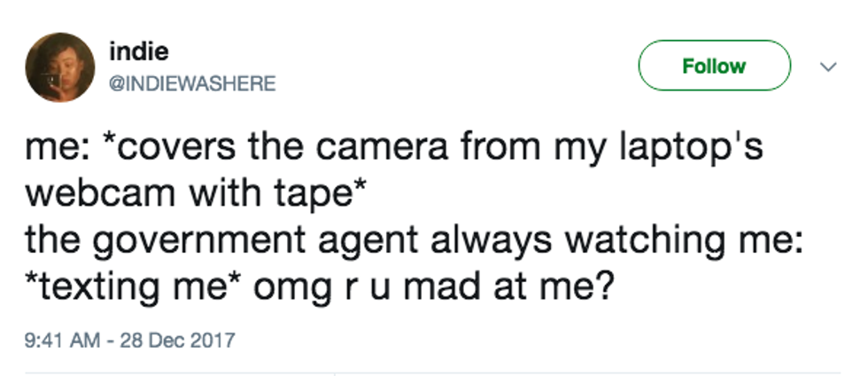
Task: Click the "government agent always watching me" line
Action: (413, 241)
